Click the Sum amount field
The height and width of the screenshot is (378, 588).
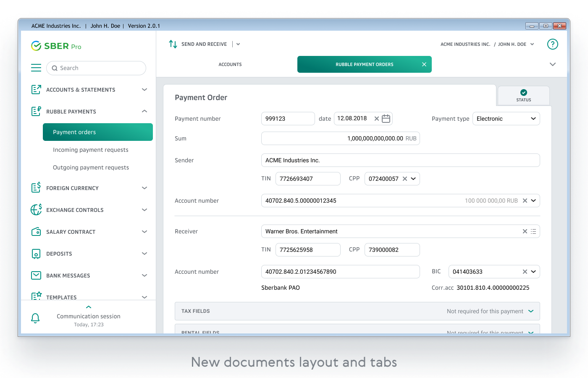click(340, 138)
